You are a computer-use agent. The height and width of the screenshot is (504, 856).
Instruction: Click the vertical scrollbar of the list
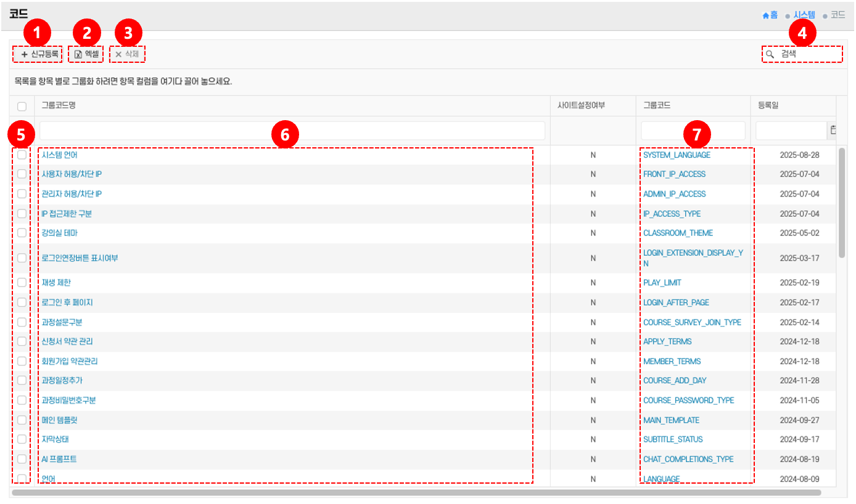[x=842, y=203]
